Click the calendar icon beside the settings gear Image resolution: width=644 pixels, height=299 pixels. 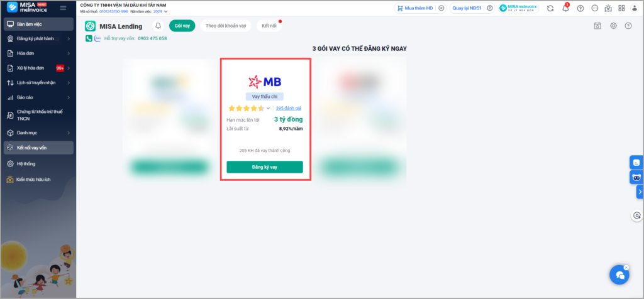tap(597, 26)
